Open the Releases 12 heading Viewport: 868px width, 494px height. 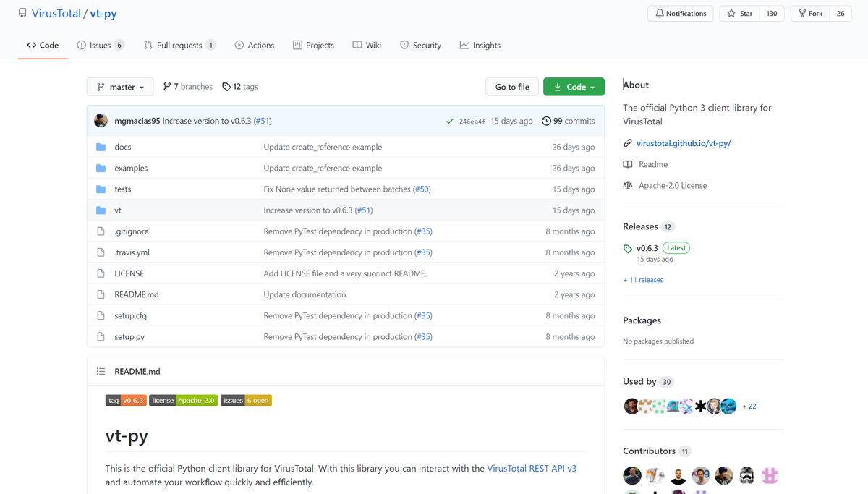(648, 226)
